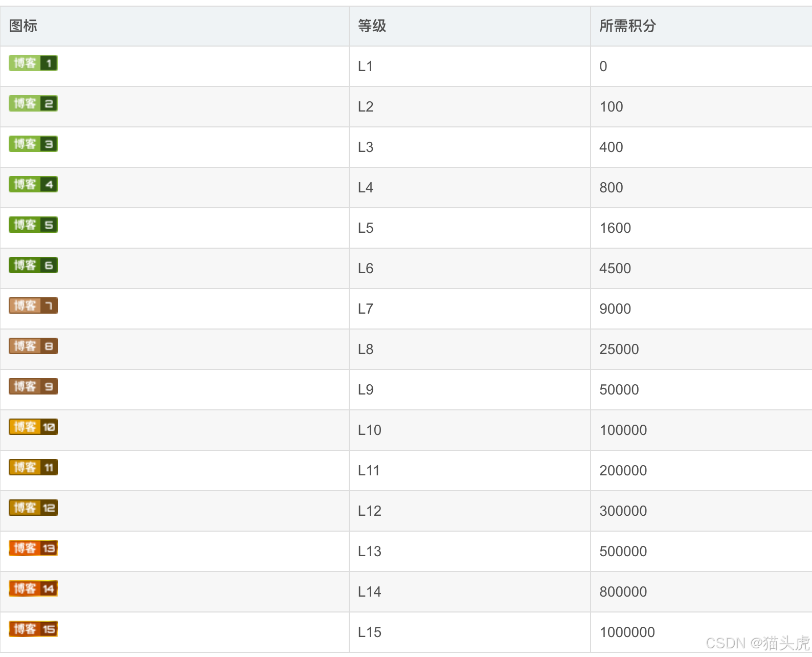
Task: Click the points value 1600
Action: coord(615,228)
